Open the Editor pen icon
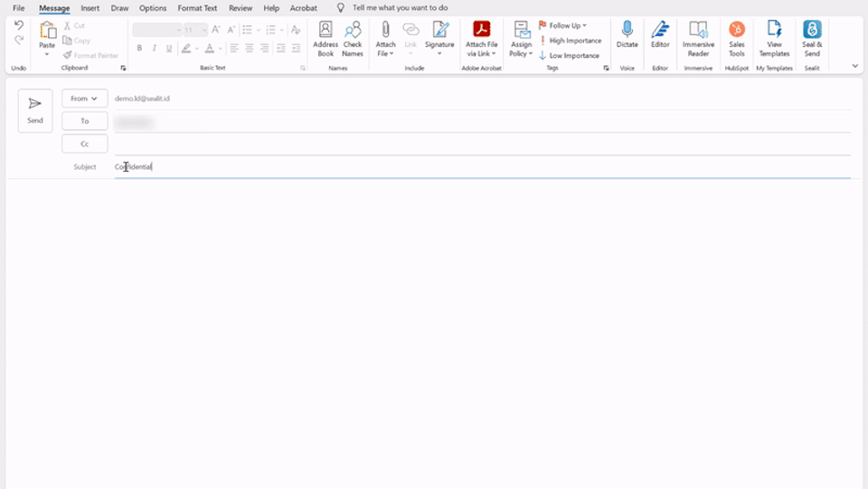 click(x=660, y=34)
